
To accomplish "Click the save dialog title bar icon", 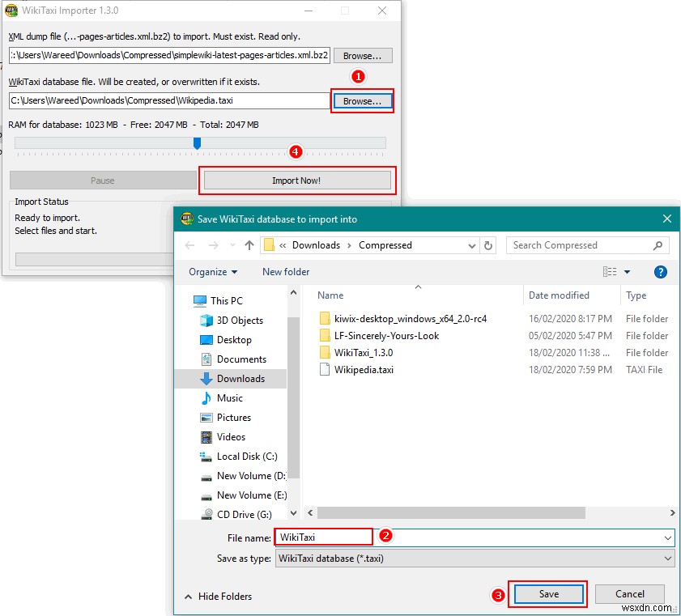I will click(187, 219).
